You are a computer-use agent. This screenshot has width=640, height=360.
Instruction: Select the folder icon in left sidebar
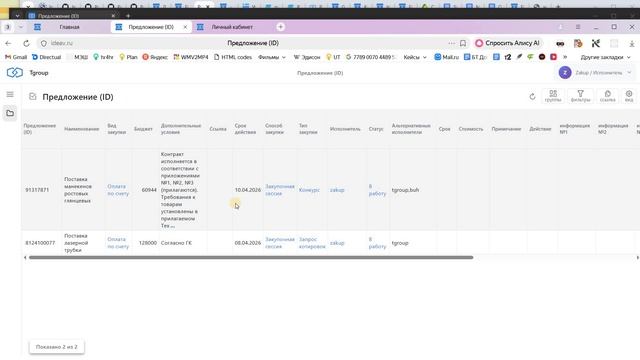(x=10, y=113)
